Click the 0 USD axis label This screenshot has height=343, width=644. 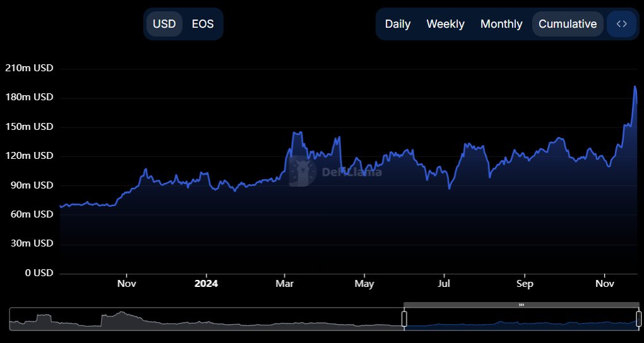tap(39, 273)
